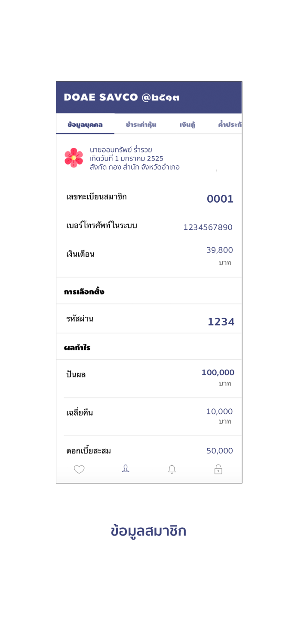Image resolution: width=298 pixels, height=644 pixels.
Task: Tap the การเลือกตั้ง section header
Action: tap(84, 292)
